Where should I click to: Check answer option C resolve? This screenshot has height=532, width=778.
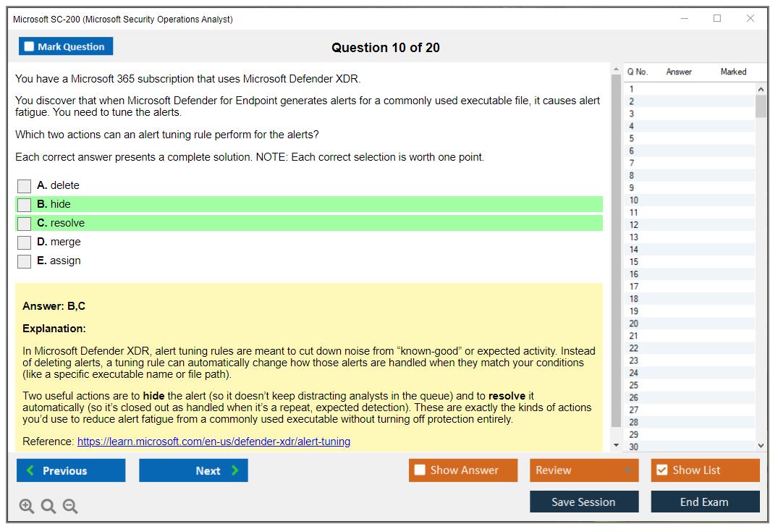point(24,223)
